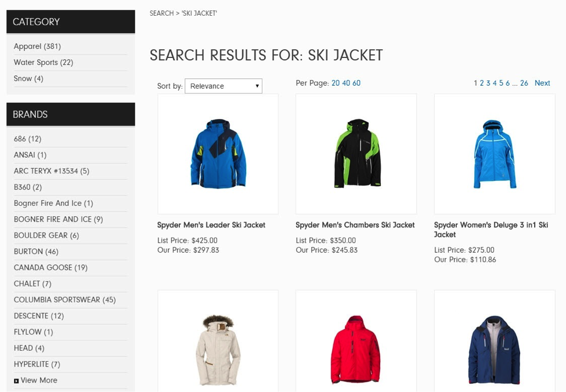Filter results by CANADA GOOSE brand

coord(51,267)
